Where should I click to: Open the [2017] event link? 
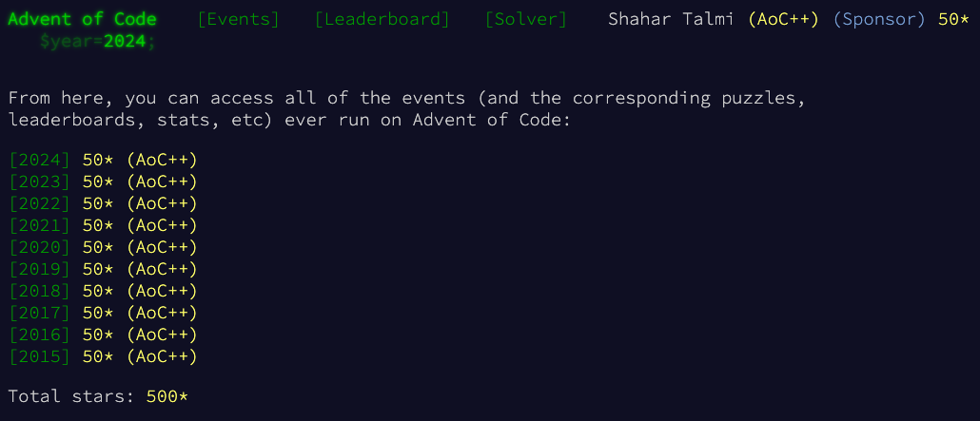tap(40, 314)
